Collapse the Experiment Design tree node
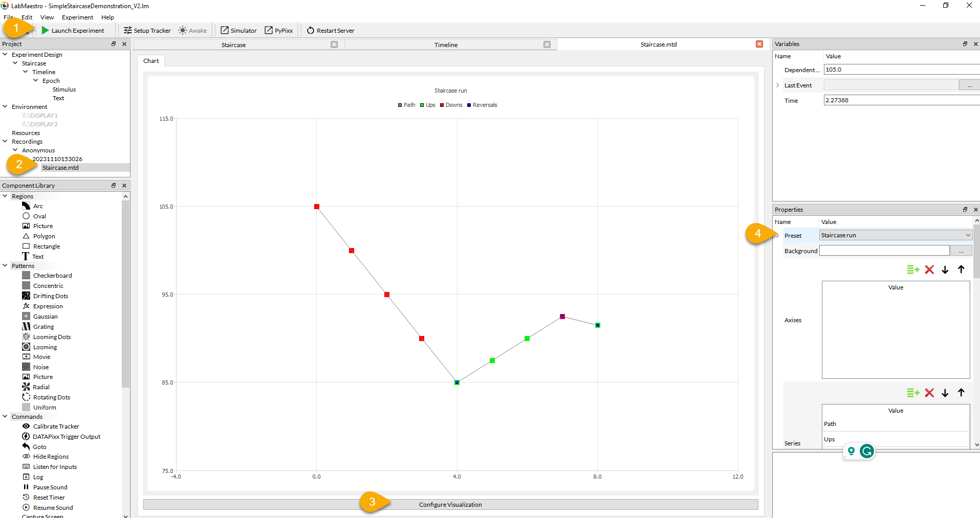 5,55
